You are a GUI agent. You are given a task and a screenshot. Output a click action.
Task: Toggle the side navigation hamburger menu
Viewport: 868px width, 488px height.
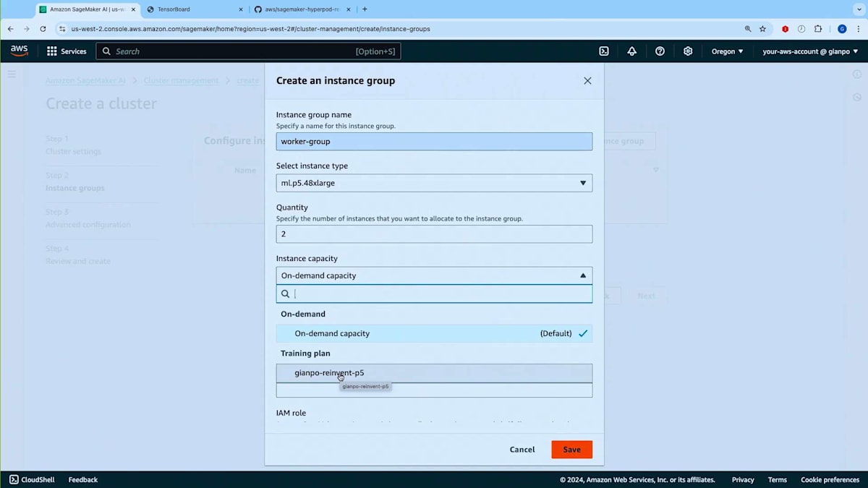point(12,74)
